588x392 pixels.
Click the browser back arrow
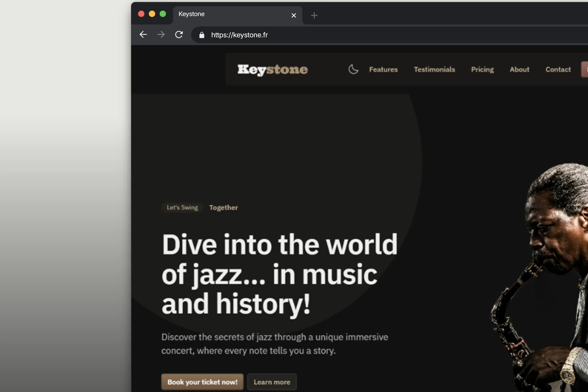point(143,34)
